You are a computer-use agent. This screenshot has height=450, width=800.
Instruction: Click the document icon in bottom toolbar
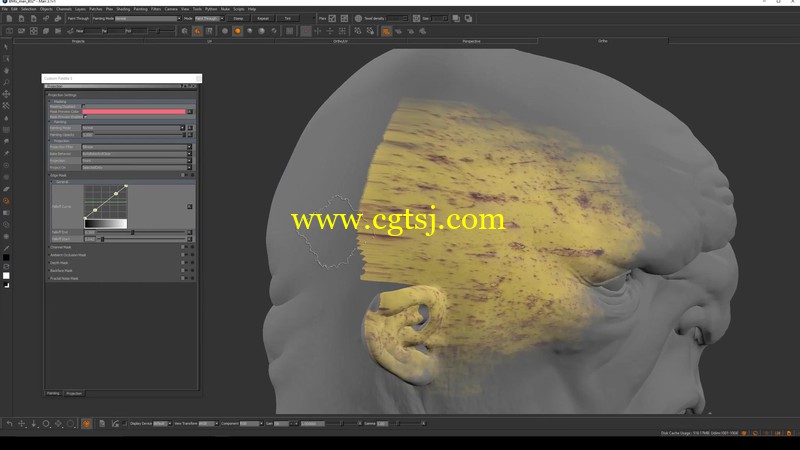click(102, 423)
